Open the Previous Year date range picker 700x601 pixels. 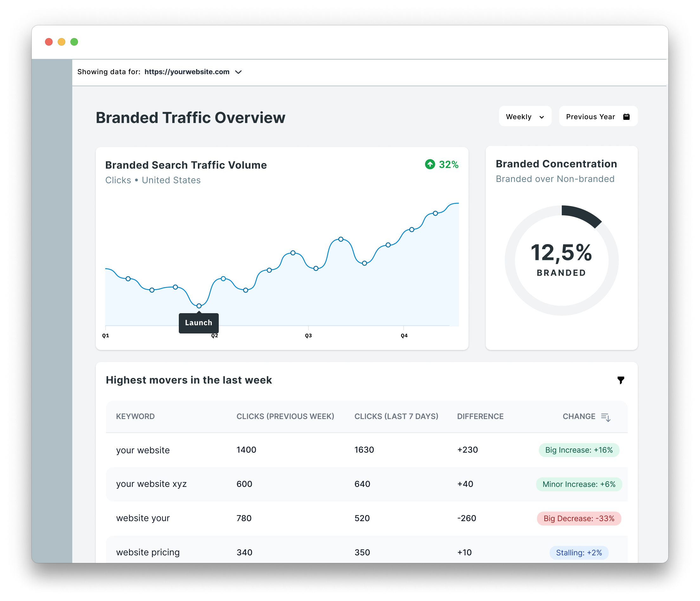point(598,117)
